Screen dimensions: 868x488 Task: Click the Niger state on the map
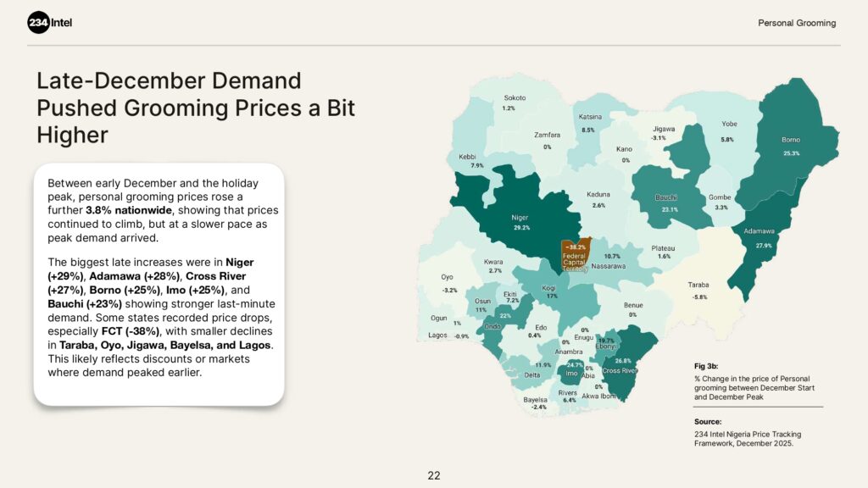(520, 222)
